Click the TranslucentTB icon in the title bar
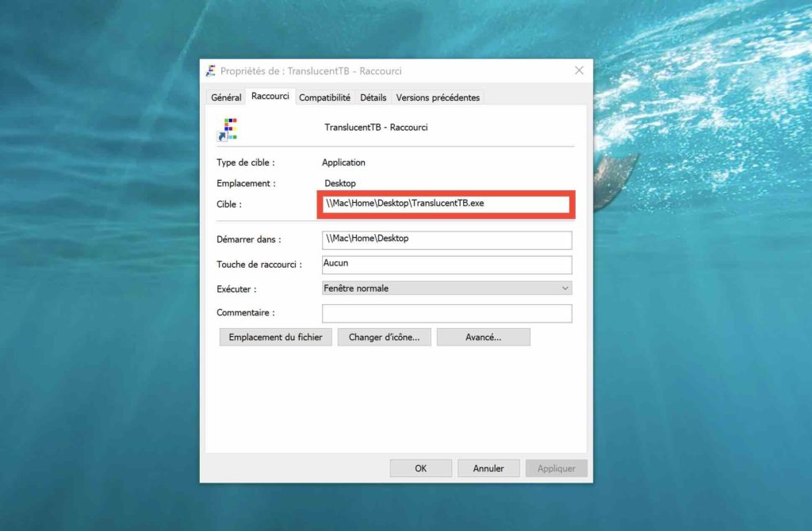The height and width of the screenshot is (531, 812). click(211, 71)
